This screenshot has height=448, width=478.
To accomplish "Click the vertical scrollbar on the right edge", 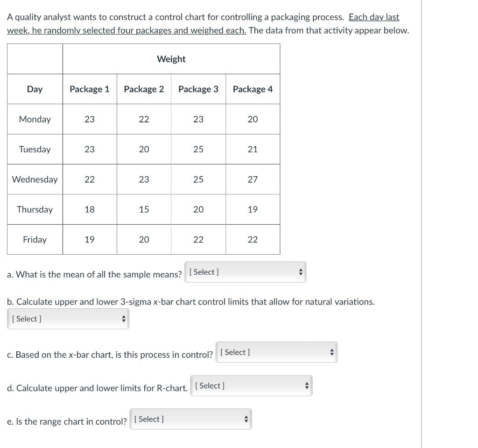I will coord(422,224).
